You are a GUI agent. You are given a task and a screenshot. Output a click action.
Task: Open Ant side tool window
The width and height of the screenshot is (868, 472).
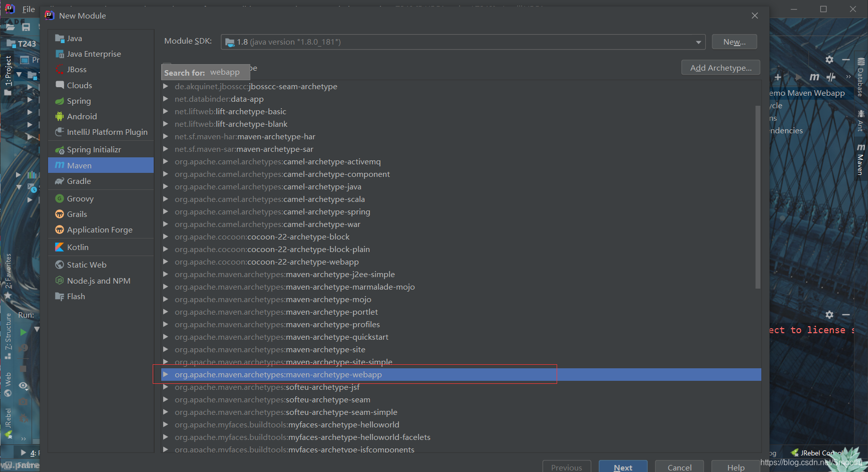point(860,121)
